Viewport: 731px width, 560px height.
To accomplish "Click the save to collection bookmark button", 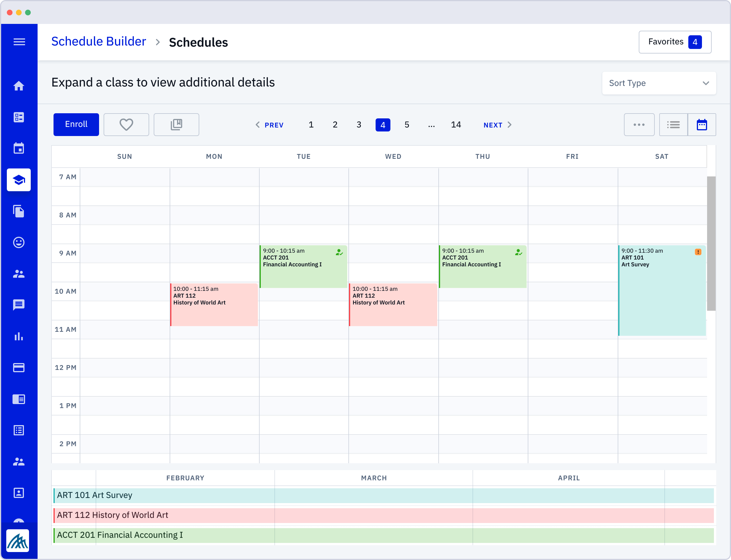I will click(176, 125).
